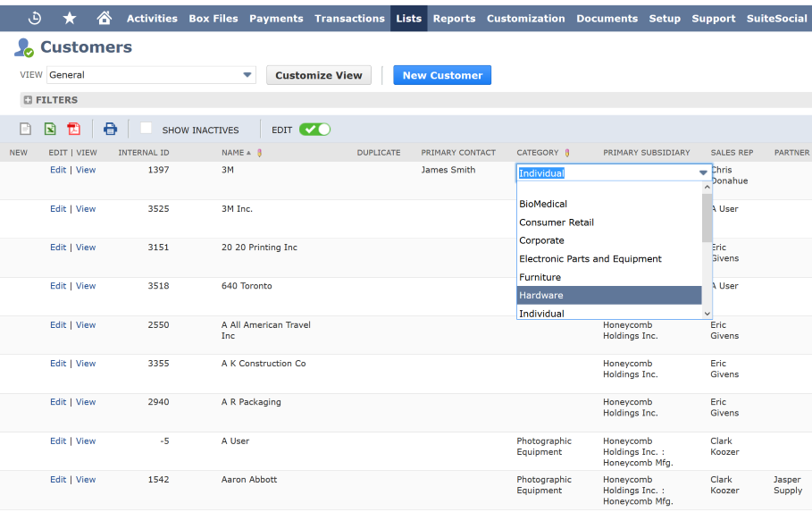Click the category list scrollbar thumb
The width and height of the screenshot is (812, 512).
pyautogui.click(x=707, y=218)
